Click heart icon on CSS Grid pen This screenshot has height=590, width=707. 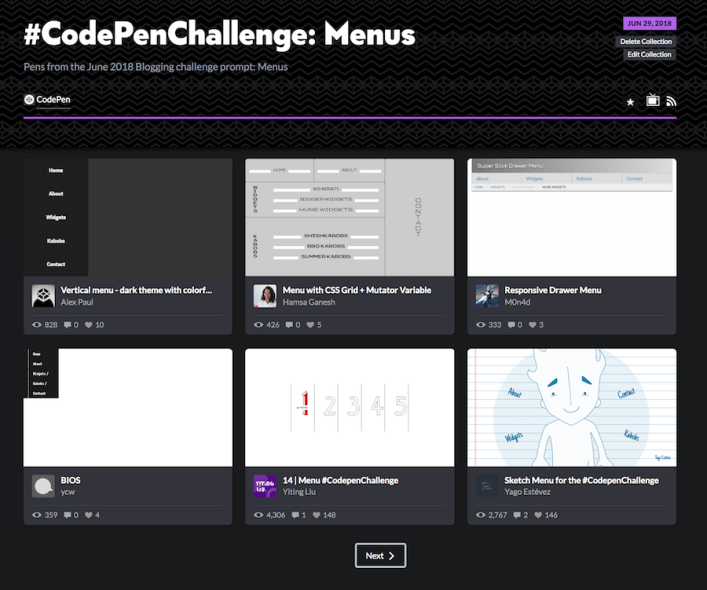tap(311, 325)
